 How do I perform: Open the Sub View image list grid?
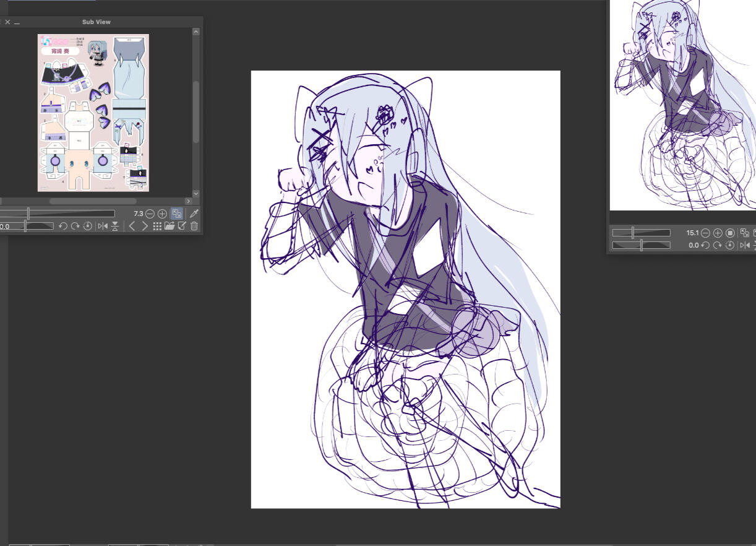tap(157, 227)
